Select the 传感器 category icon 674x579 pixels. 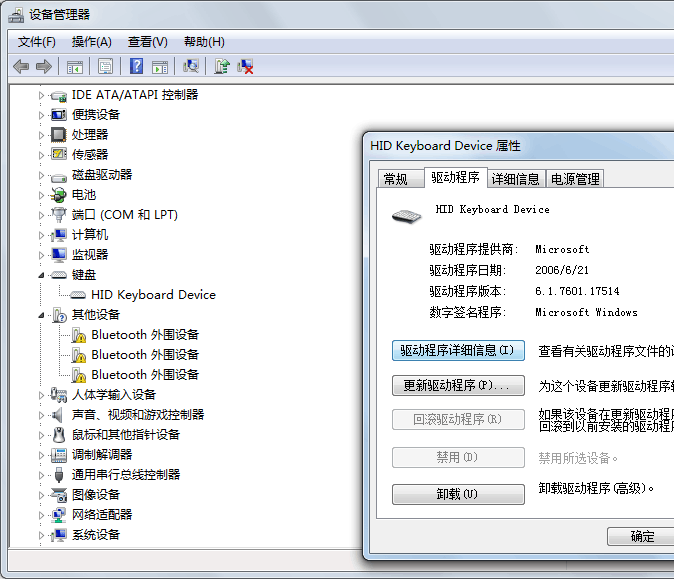(x=59, y=154)
